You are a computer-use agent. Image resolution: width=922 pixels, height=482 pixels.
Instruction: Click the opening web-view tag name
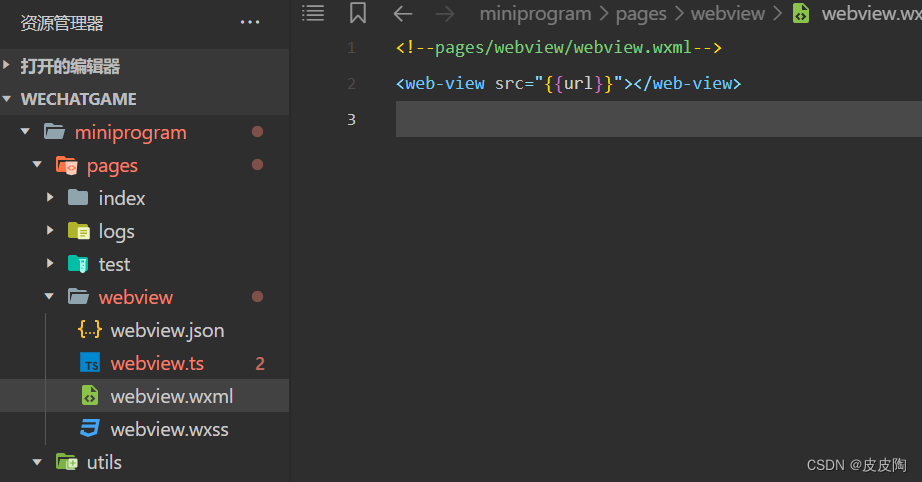pyautogui.click(x=445, y=83)
